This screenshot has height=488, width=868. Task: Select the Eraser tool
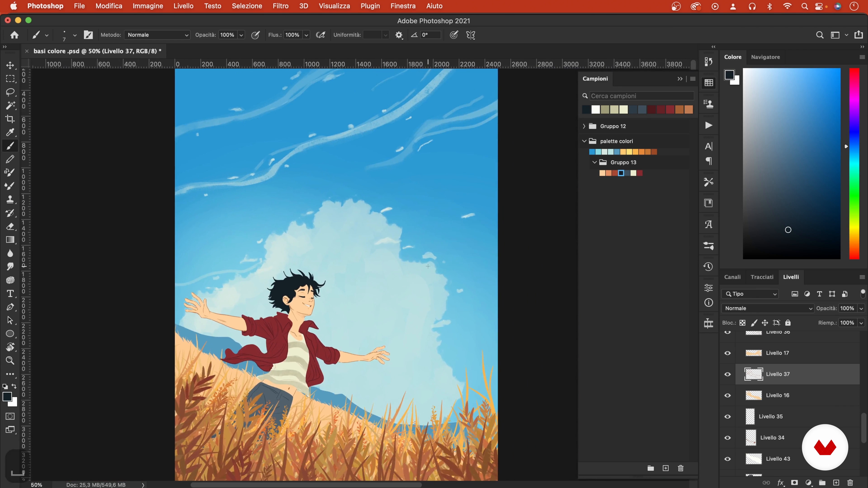[x=10, y=226]
